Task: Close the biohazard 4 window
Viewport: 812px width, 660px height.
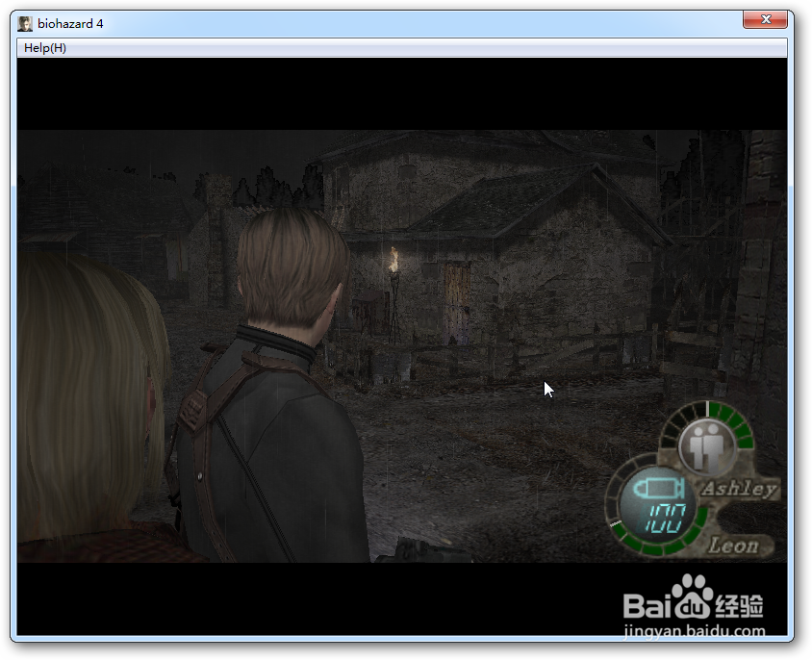Action: coord(766,19)
